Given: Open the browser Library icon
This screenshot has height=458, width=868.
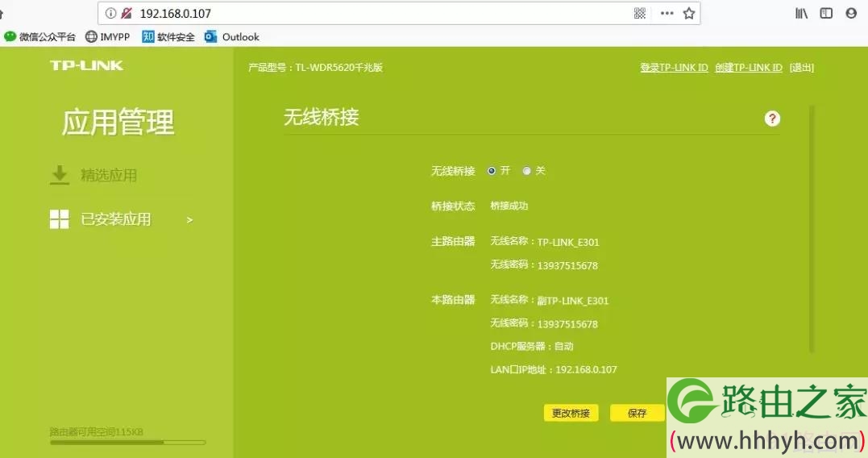Looking at the screenshot, I should 802,13.
